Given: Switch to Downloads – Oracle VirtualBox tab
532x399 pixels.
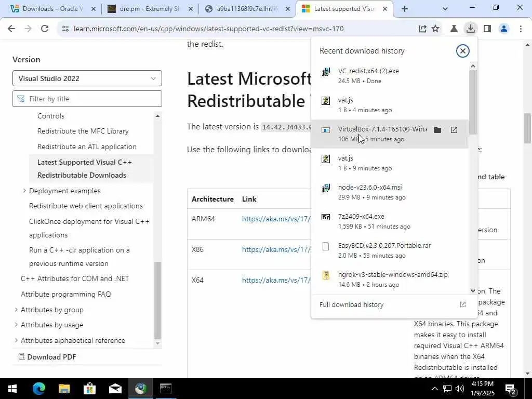Looking at the screenshot, I should tap(52, 9).
